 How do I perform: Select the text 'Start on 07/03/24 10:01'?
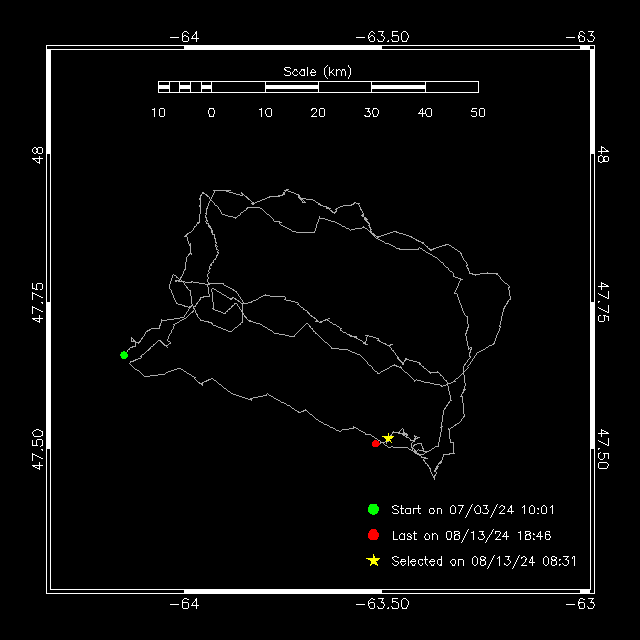[473, 510]
